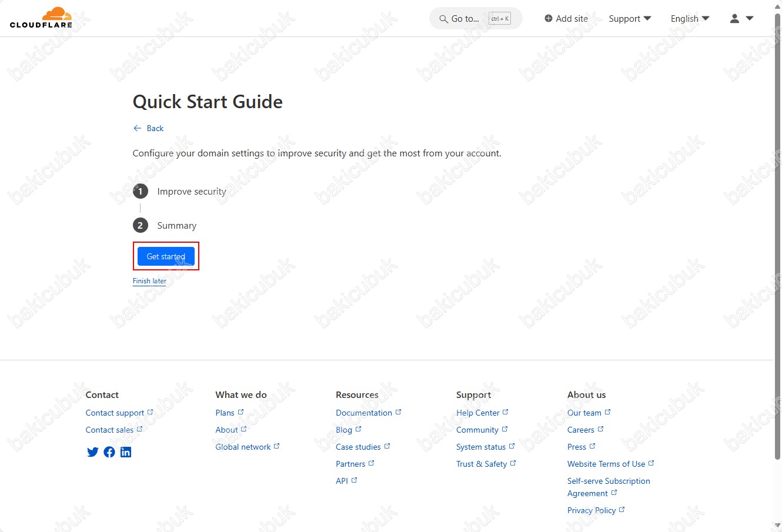The width and height of the screenshot is (782, 532).
Task: Click the Back arrow icon
Action: [x=137, y=128]
